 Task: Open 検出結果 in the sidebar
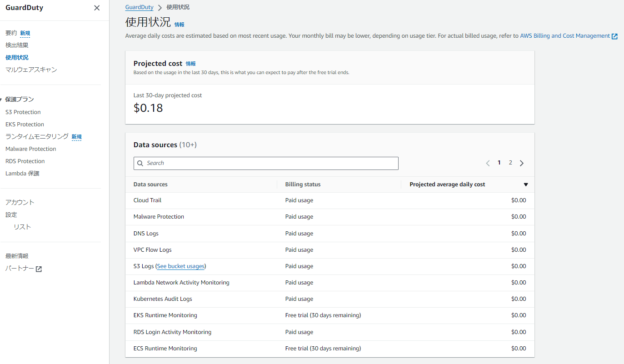(x=17, y=45)
